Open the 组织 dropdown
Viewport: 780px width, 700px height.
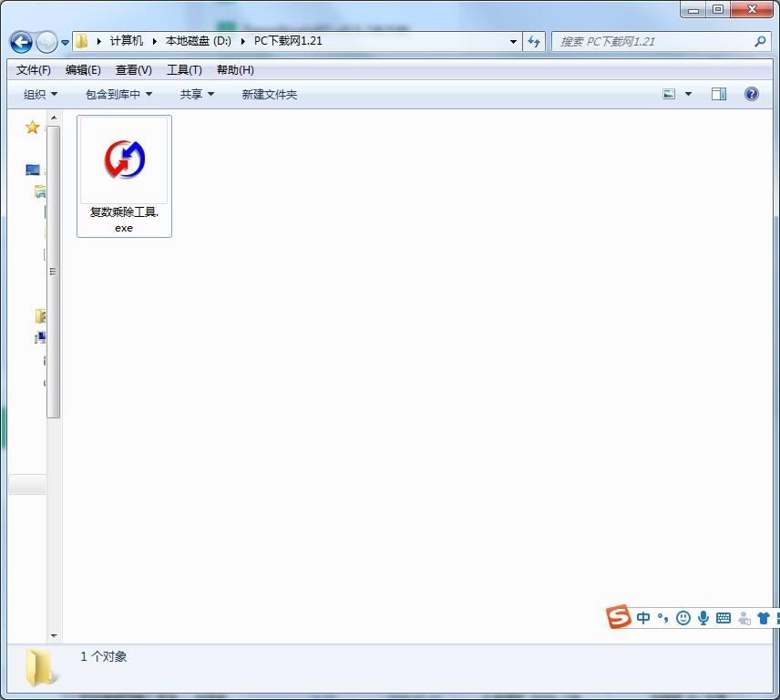[40, 94]
